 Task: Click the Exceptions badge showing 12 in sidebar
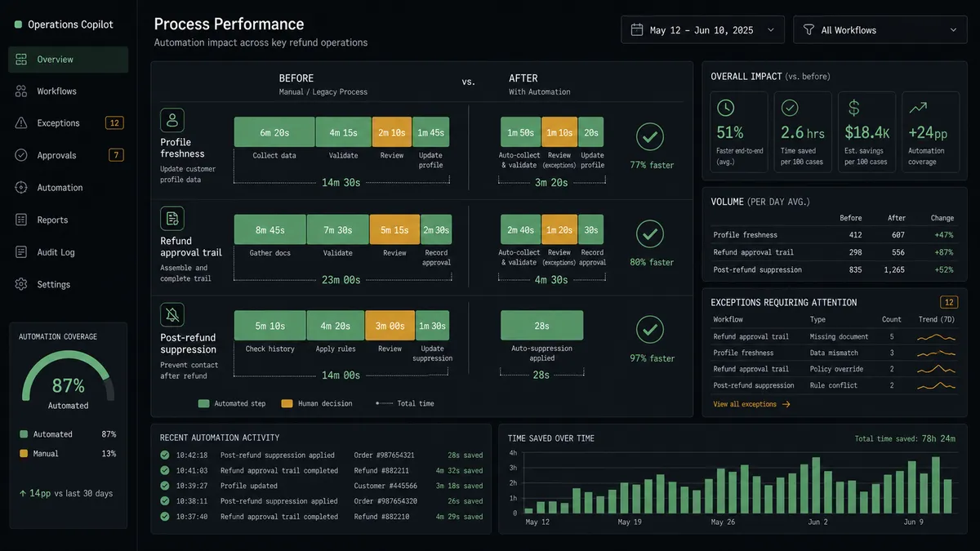pos(114,123)
